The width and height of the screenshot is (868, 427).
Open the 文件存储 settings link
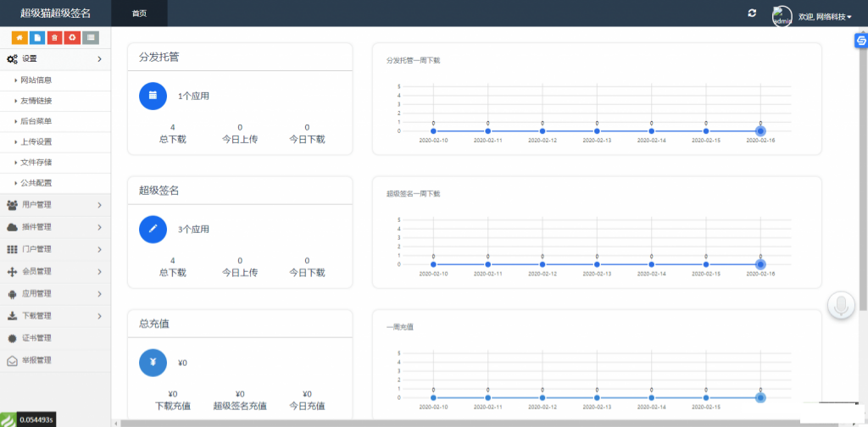pyautogui.click(x=36, y=162)
